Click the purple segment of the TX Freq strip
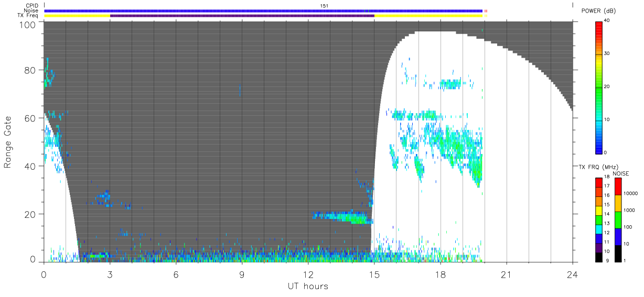This screenshot has width=644, height=297. coord(242,16)
